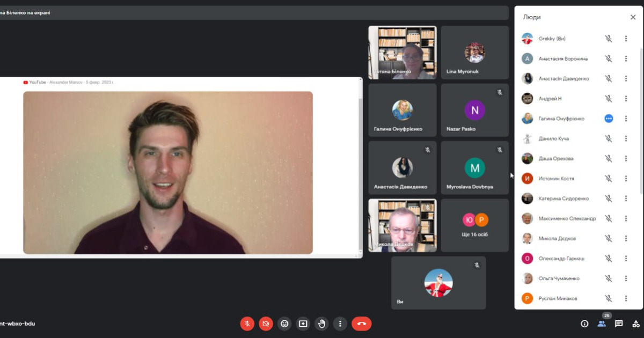
Task: Open more options in the call toolbar
Action: point(340,324)
